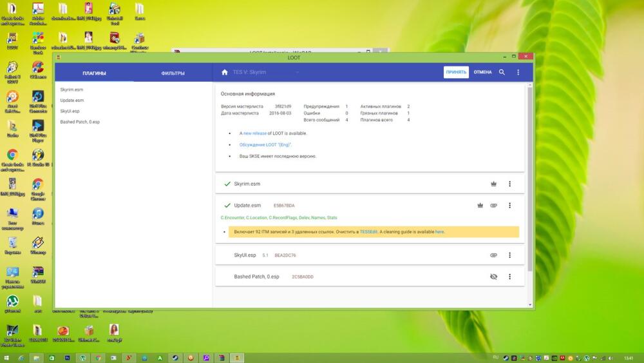Screen dimensions: 644x363
Task: Open the search icon in LOOT toolbar
Action: [x=502, y=72]
